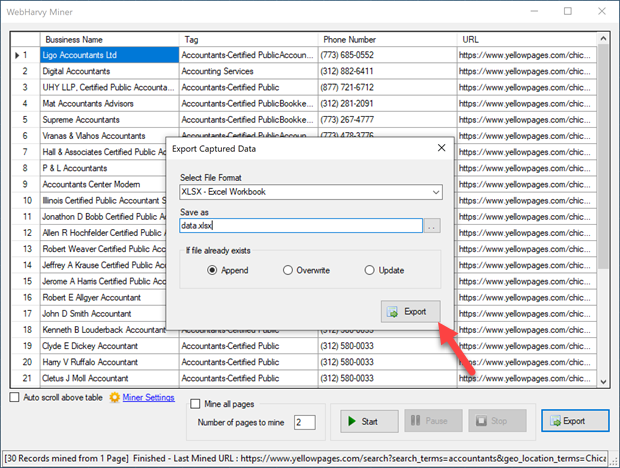Screen dimensions: 620x468
Task: Maximize the WebHarvy Miner window
Action: point(568,12)
